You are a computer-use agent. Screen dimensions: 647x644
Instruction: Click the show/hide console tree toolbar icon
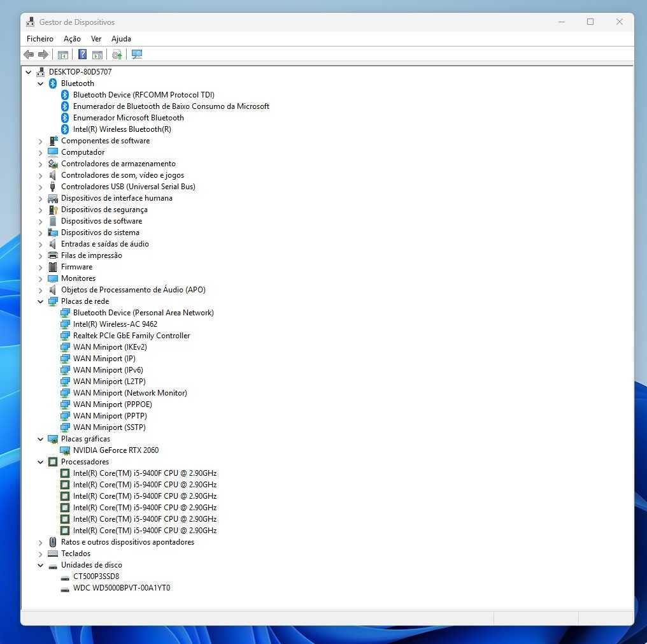62,55
